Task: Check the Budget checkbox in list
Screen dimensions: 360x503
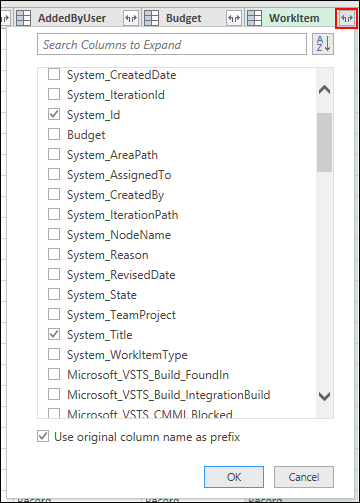Action: [x=54, y=134]
